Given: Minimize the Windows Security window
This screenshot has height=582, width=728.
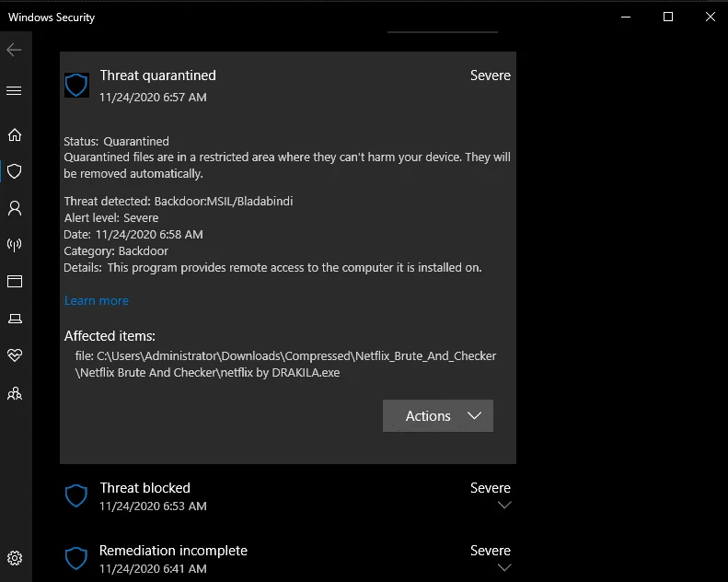Looking at the screenshot, I should (x=626, y=17).
